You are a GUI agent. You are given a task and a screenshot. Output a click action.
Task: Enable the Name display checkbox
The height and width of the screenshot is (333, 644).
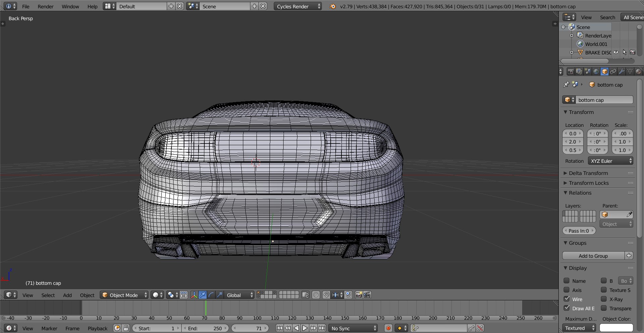[567, 281]
